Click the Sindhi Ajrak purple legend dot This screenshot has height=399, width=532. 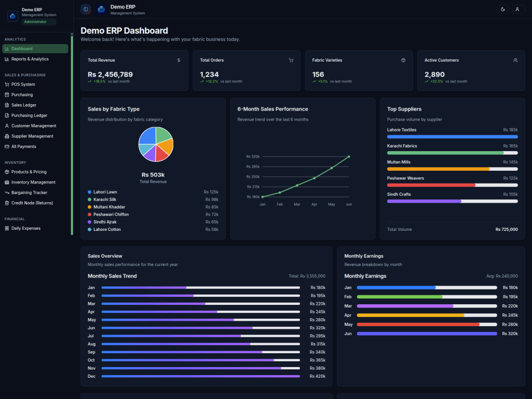(89, 222)
